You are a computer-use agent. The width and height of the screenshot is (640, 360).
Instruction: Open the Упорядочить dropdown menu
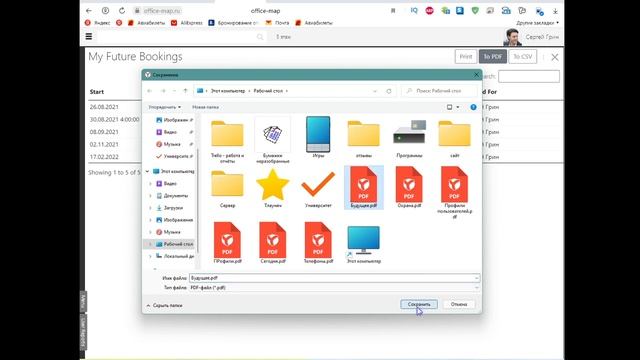164,107
